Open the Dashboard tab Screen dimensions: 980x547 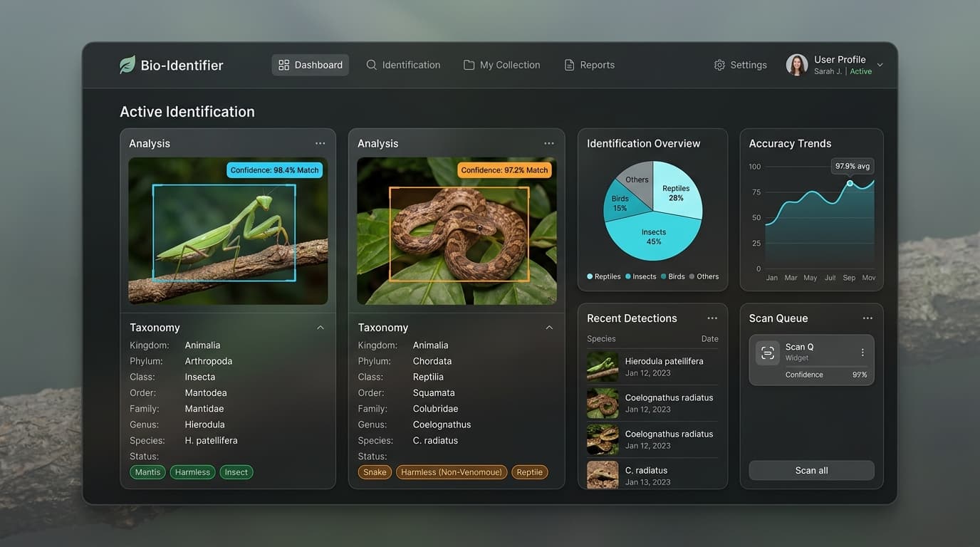coord(311,65)
